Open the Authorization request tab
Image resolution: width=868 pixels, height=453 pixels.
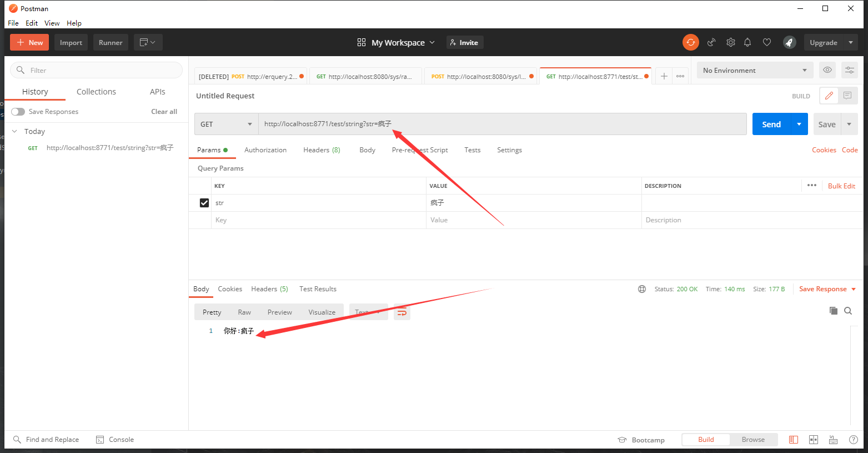[x=265, y=150]
